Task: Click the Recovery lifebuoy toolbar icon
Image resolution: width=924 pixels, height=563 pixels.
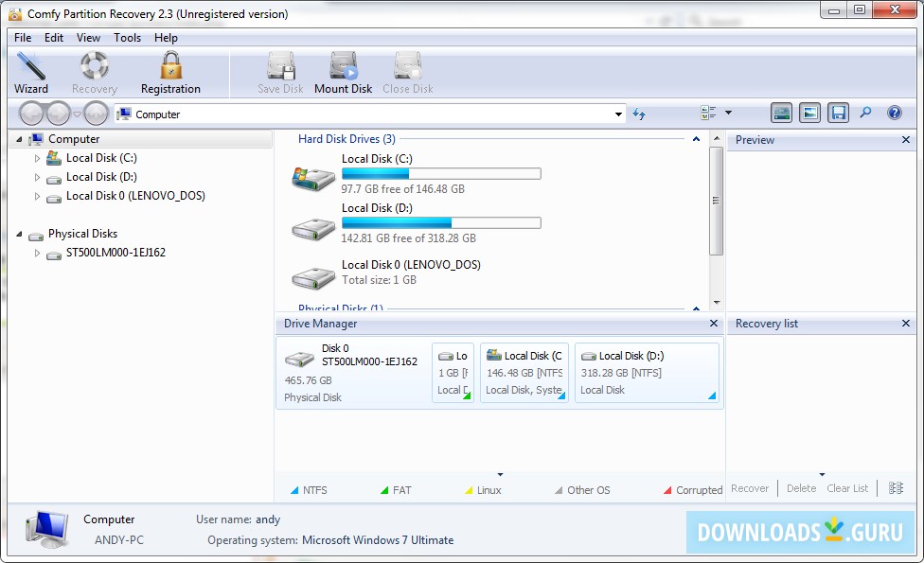Action: pyautogui.click(x=95, y=65)
